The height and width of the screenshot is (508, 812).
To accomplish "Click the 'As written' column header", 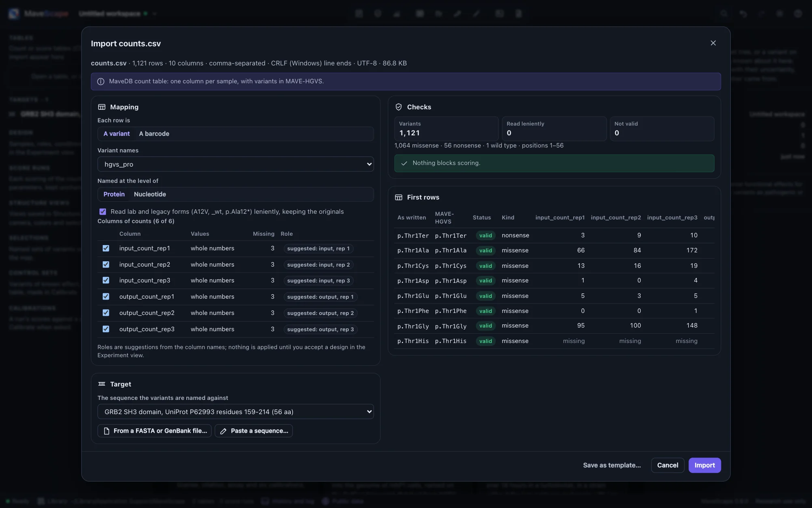I will point(412,218).
